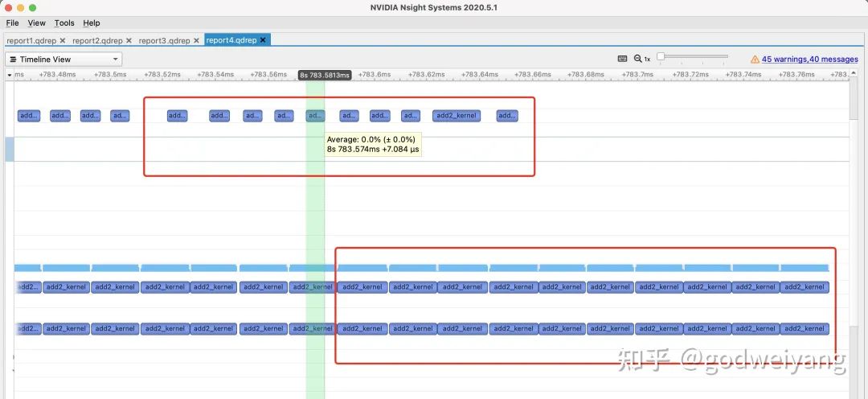The height and width of the screenshot is (399, 868).
Task: Click the keyboard shortcuts icon
Action: (622, 59)
